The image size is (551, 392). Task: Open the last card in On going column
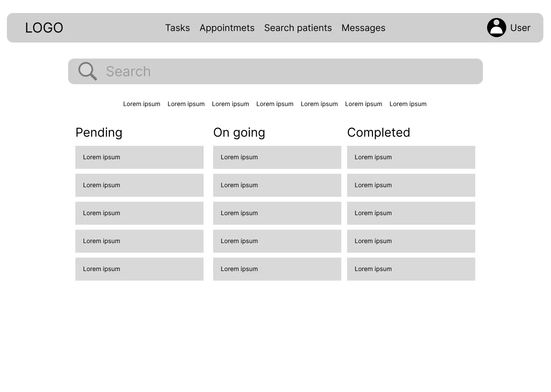pyautogui.click(x=277, y=269)
